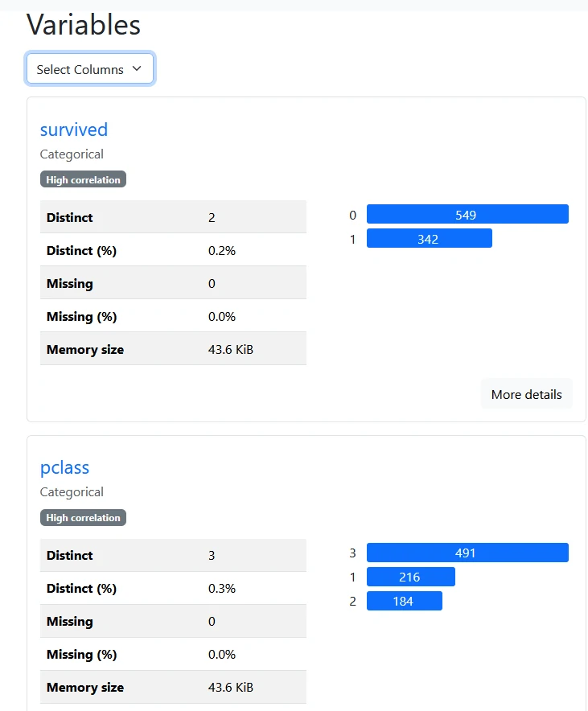The height and width of the screenshot is (711, 588).
Task: Click the Missing row in survived table
Action: 173,283
